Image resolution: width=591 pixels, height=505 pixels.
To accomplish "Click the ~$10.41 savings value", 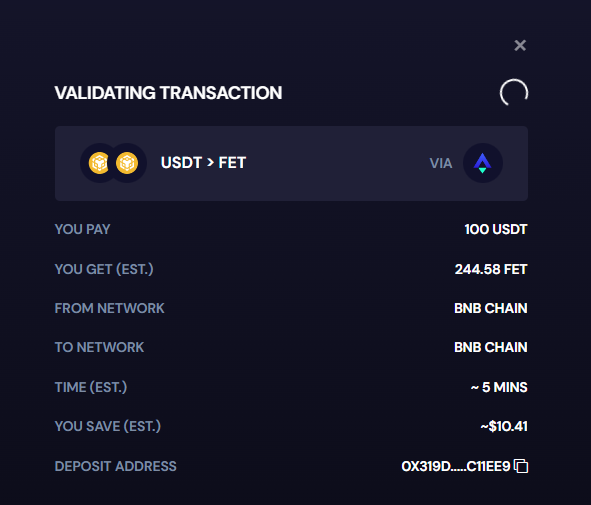I will pyautogui.click(x=504, y=426).
